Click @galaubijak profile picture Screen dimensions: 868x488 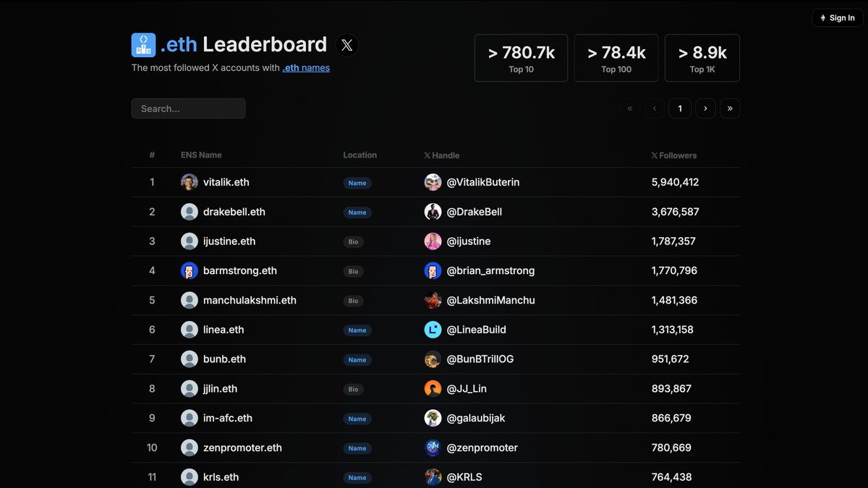point(433,418)
